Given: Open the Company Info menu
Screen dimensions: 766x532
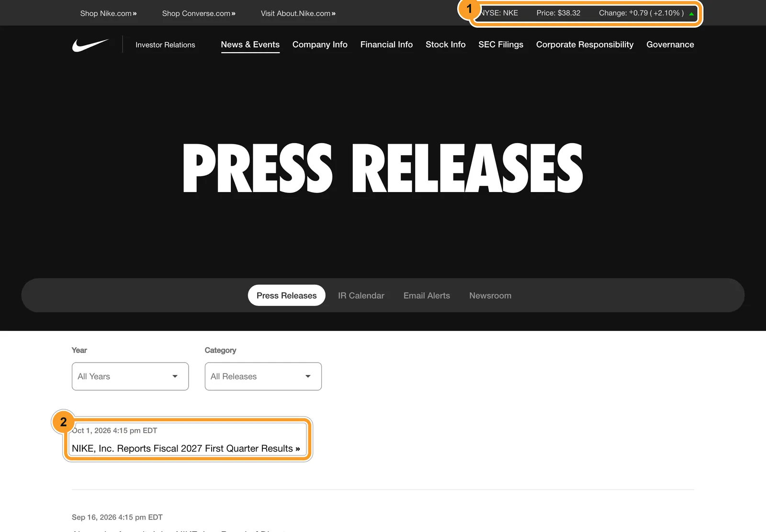Looking at the screenshot, I should [x=320, y=45].
